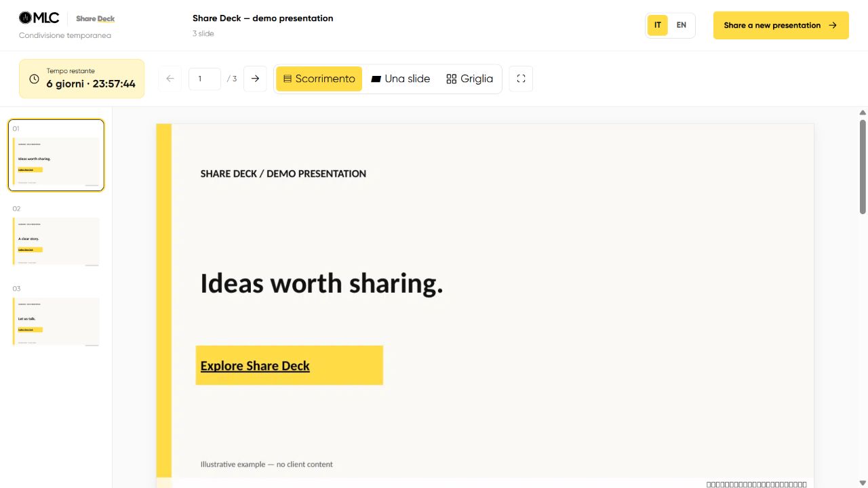
Task: Click the 'Illustrative example — no client content' footer
Action: coord(267,464)
